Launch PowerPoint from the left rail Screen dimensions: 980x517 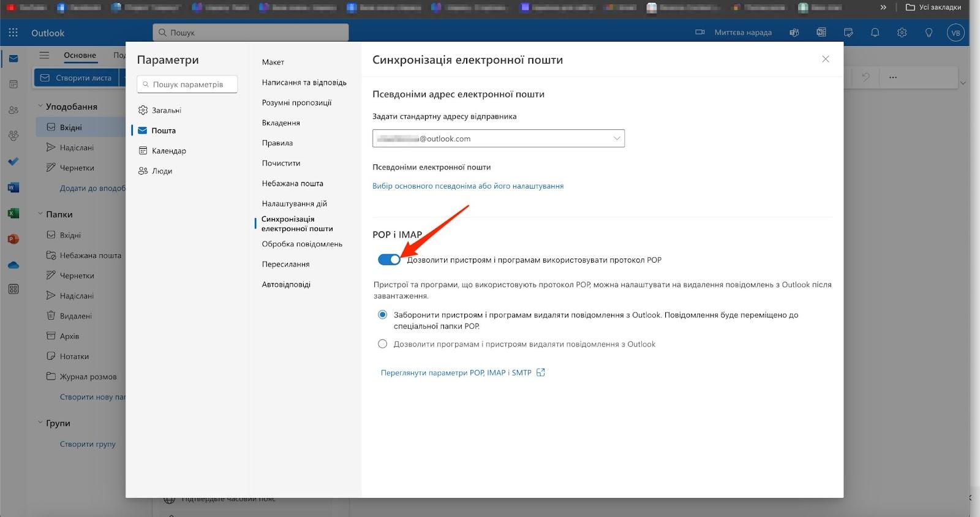tap(13, 239)
